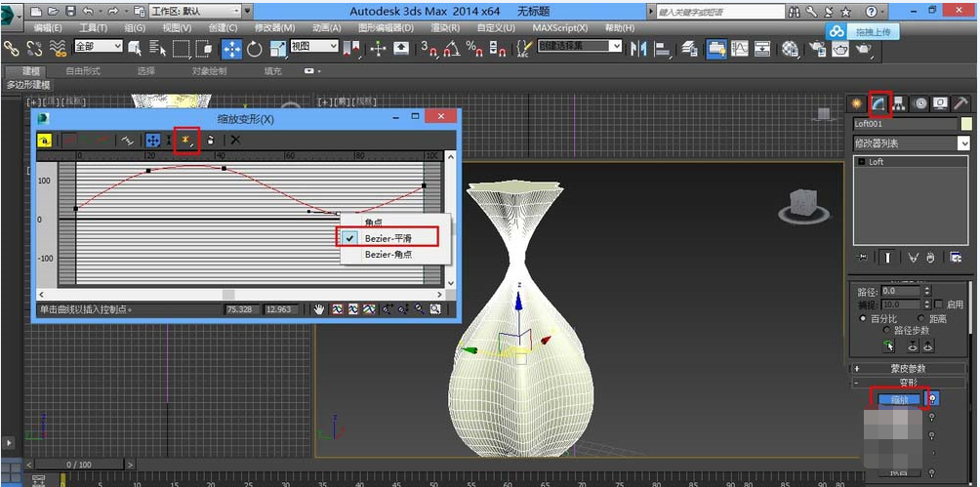980x487 pixels.
Task: Expand the 蒙皮参数 rollout
Action: point(908,368)
